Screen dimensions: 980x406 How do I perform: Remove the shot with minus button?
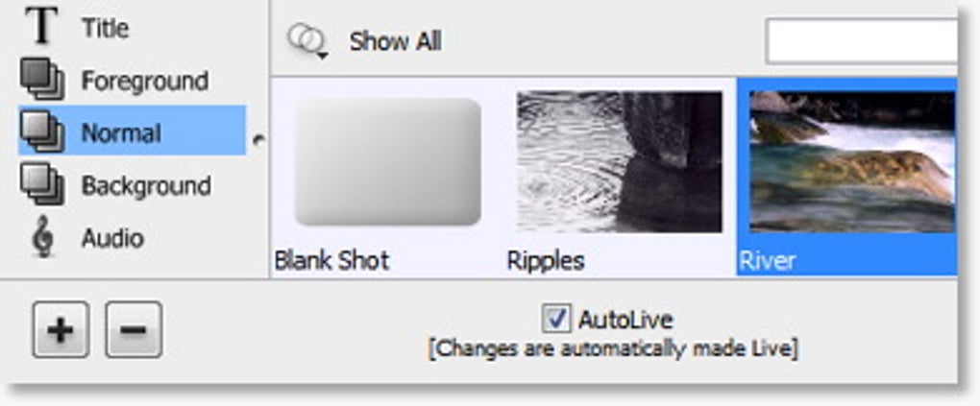pyautogui.click(x=134, y=330)
